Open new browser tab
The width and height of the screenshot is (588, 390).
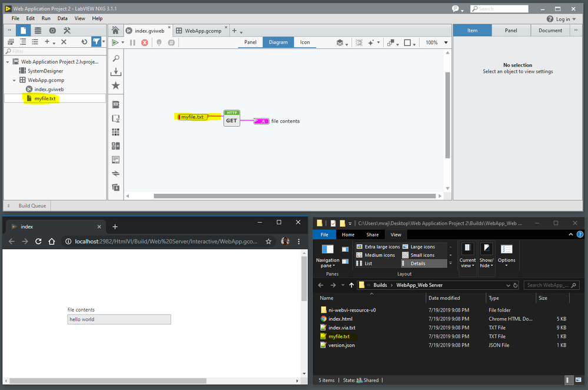click(115, 227)
